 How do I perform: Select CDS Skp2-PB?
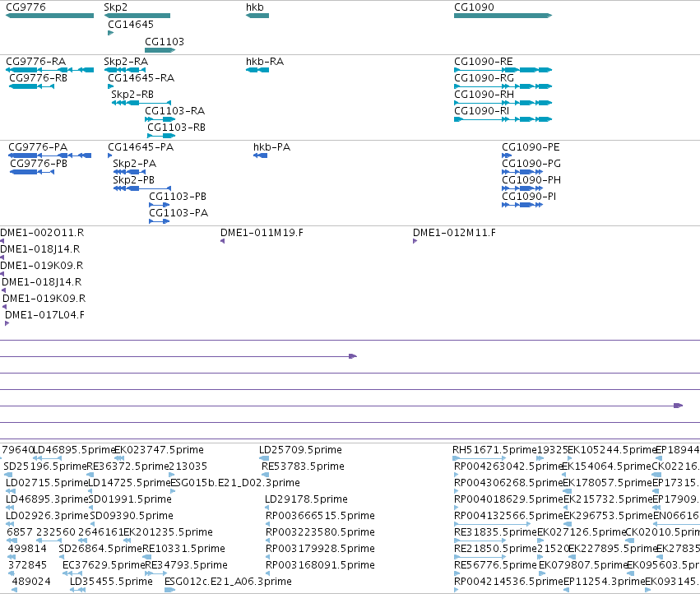(x=142, y=188)
